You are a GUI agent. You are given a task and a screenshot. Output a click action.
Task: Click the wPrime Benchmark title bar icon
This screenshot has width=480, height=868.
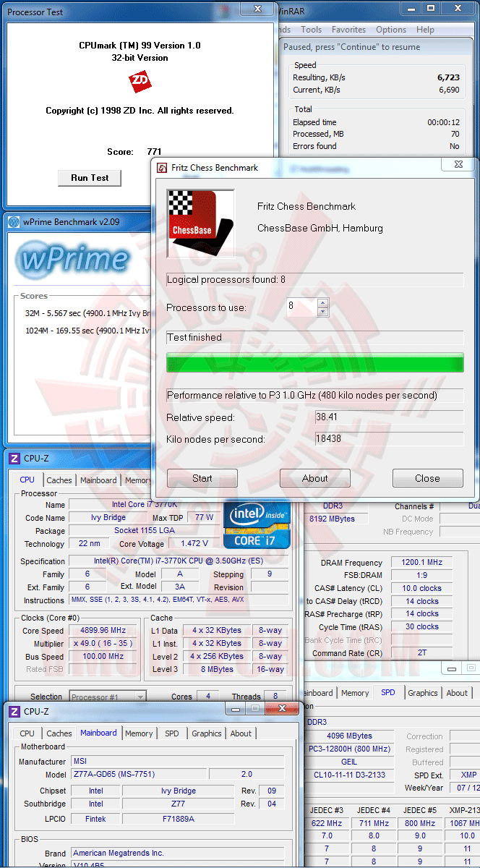tap(14, 222)
